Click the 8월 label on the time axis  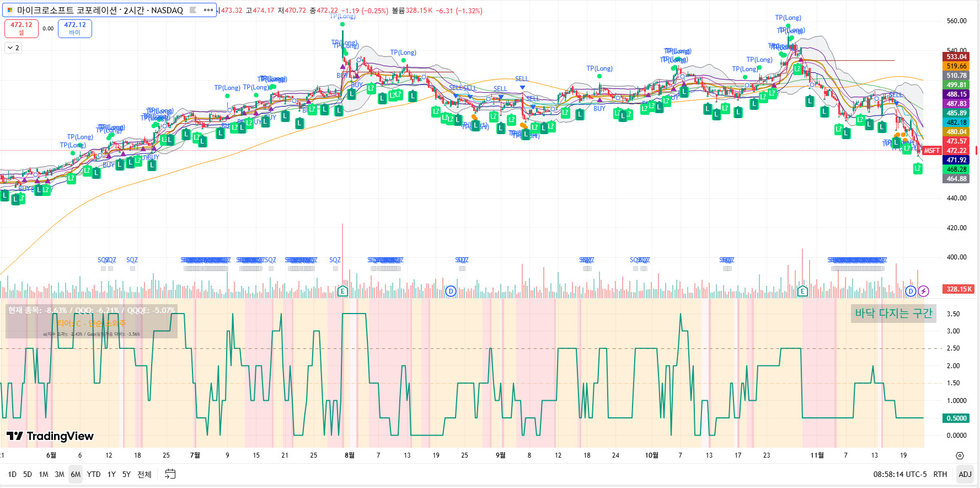pyautogui.click(x=349, y=455)
